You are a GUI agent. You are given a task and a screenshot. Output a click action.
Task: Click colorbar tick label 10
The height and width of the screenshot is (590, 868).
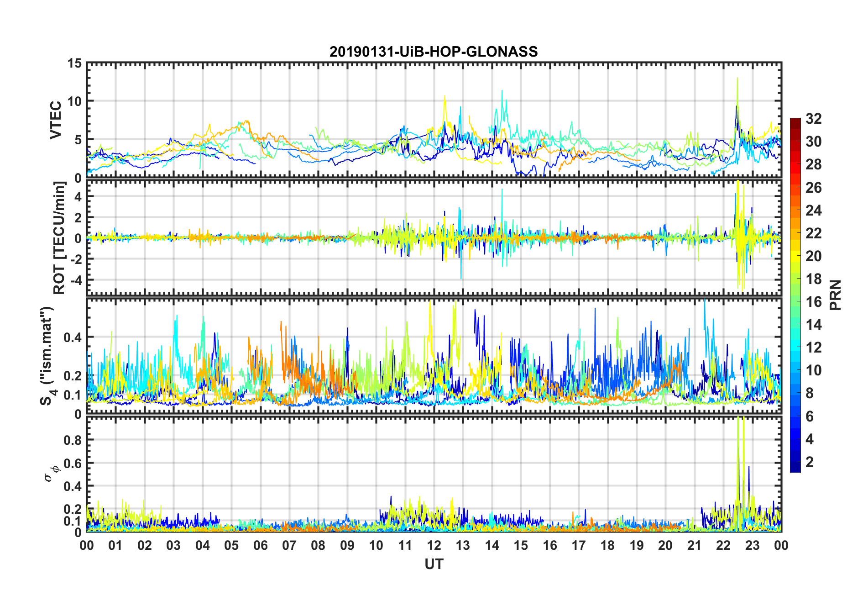coord(813,370)
